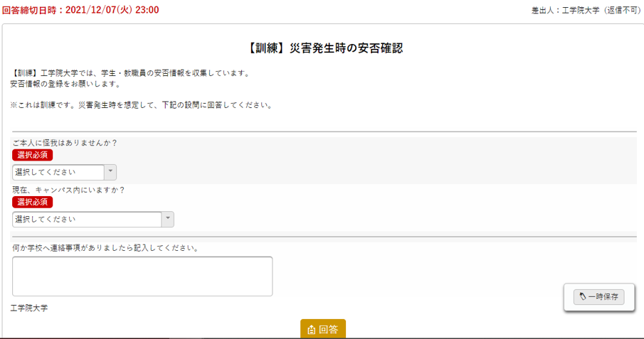
Task: Click the 工学院大学 footer signature text
Action: click(x=29, y=308)
